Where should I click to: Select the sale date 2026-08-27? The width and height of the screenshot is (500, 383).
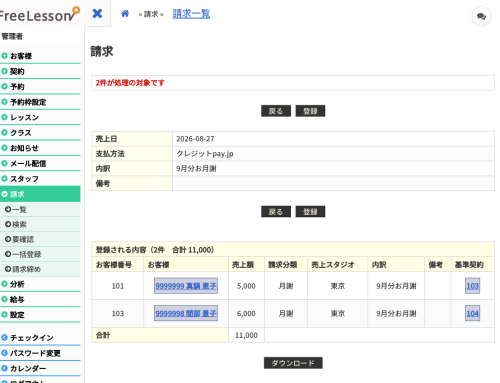point(195,139)
